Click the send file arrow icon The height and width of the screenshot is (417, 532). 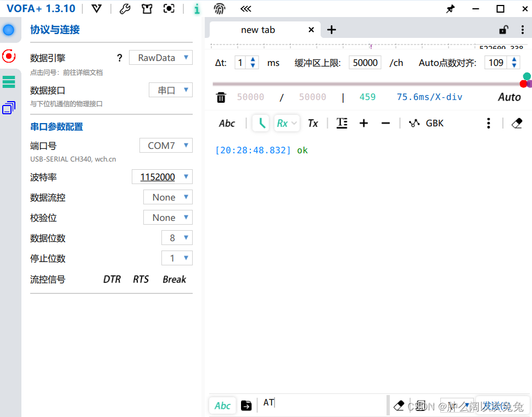(247, 405)
